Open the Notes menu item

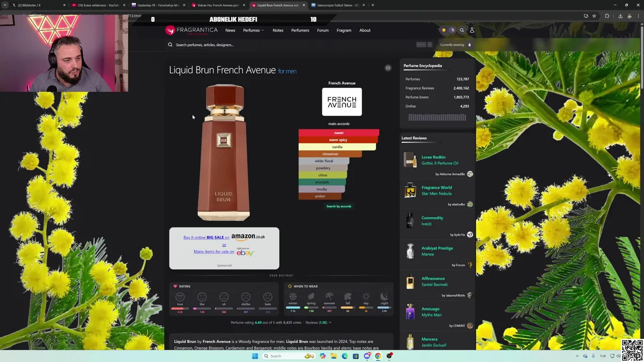pyautogui.click(x=278, y=30)
